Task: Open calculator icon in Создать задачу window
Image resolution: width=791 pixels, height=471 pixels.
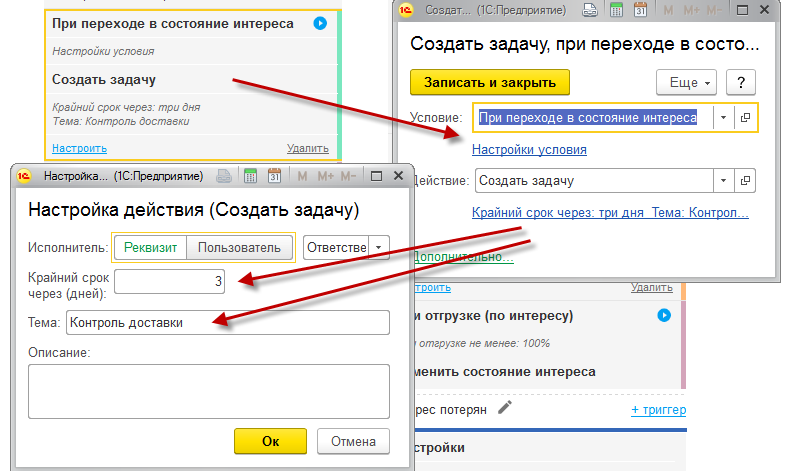Action: (616, 10)
